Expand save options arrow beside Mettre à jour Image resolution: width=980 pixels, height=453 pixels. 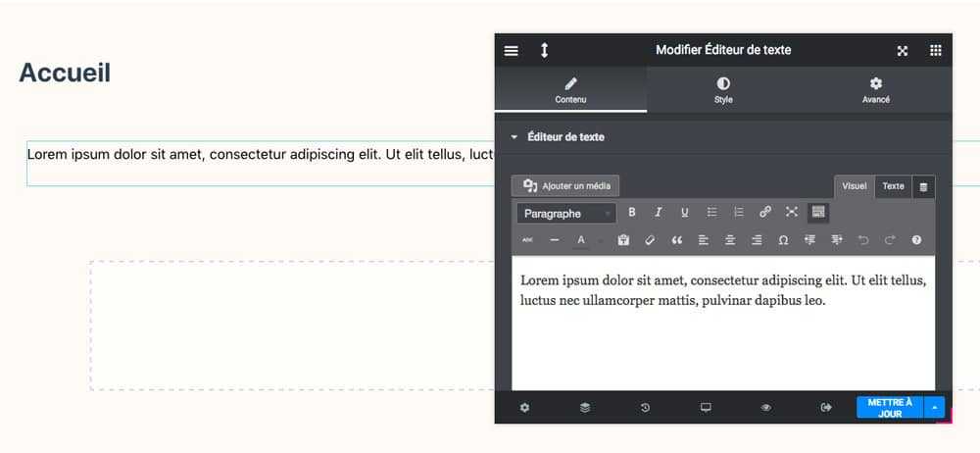pyautogui.click(x=934, y=407)
